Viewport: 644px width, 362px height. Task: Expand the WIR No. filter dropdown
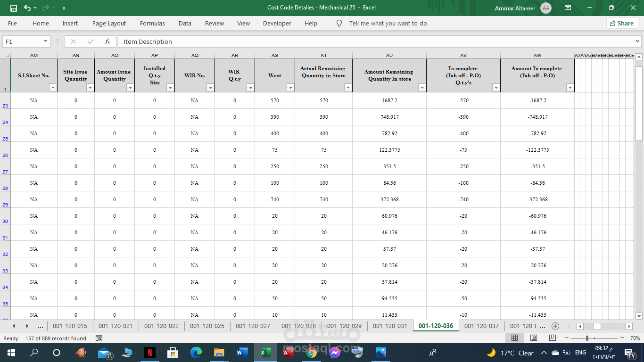coord(210,88)
